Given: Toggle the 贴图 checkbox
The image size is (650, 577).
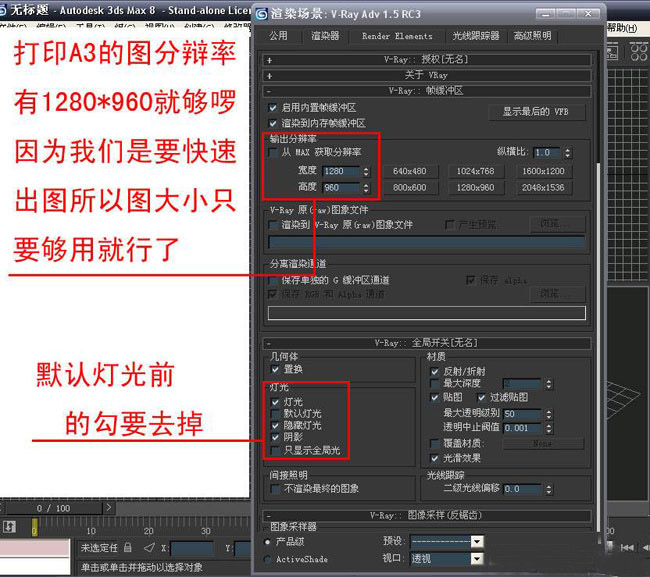Looking at the screenshot, I should pyautogui.click(x=434, y=398).
